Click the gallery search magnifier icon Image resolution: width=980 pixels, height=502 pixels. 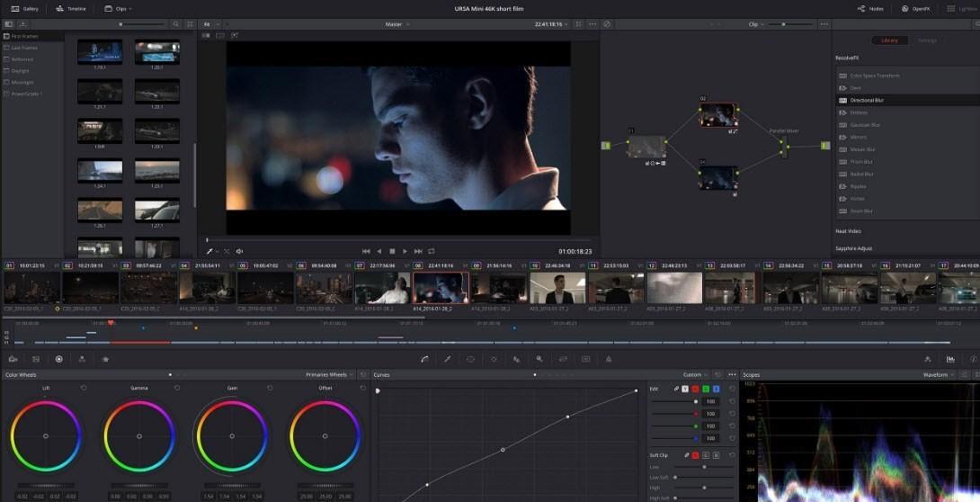click(x=176, y=24)
